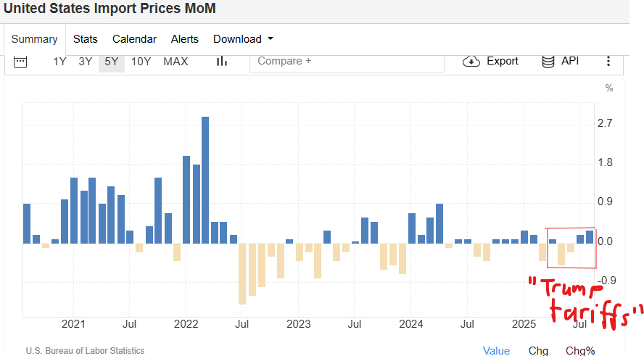Image resolution: width=644 pixels, height=356 pixels.
Task: Select the Summary tab
Action: pyautogui.click(x=34, y=39)
